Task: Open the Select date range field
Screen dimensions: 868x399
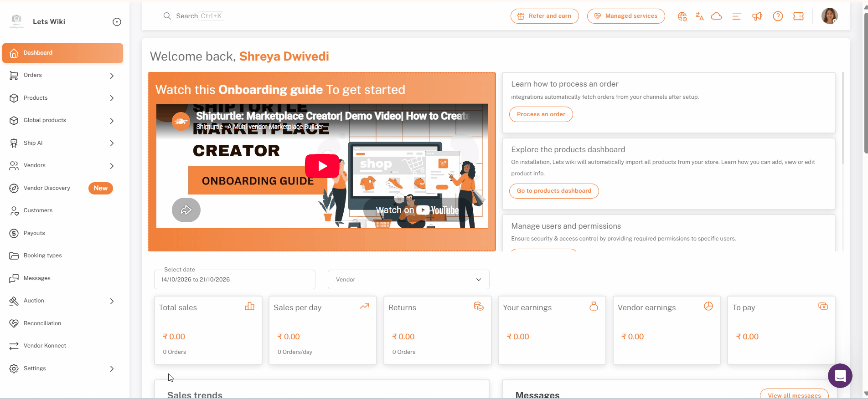Action: pyautogui.click(x=235, y=279)
